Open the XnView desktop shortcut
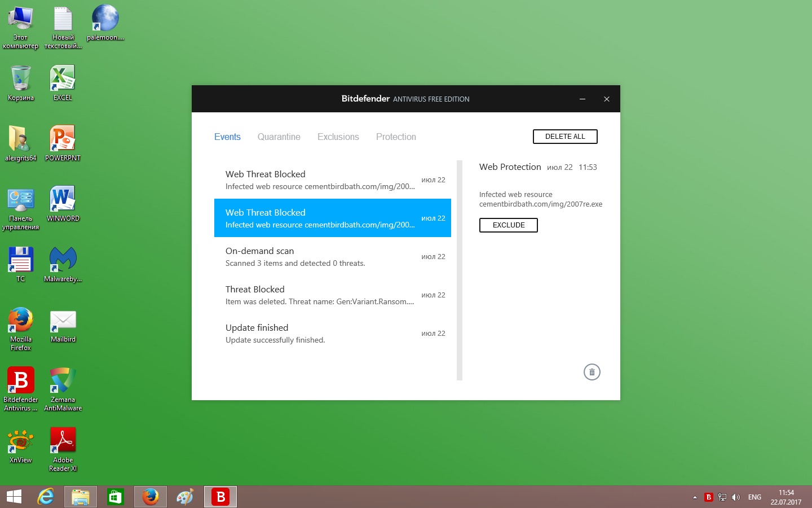Image resolution: width=812 pixels, height=508 pixels. pos(20,446)
